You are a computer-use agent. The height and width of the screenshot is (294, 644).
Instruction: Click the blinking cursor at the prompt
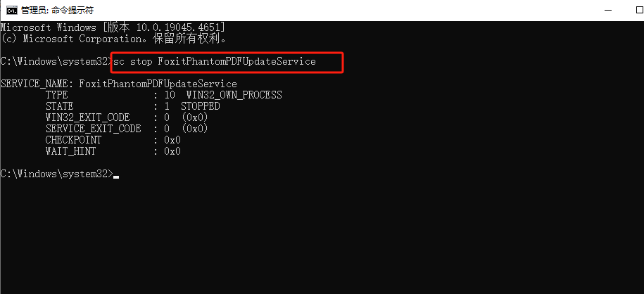tap(116, 177)
